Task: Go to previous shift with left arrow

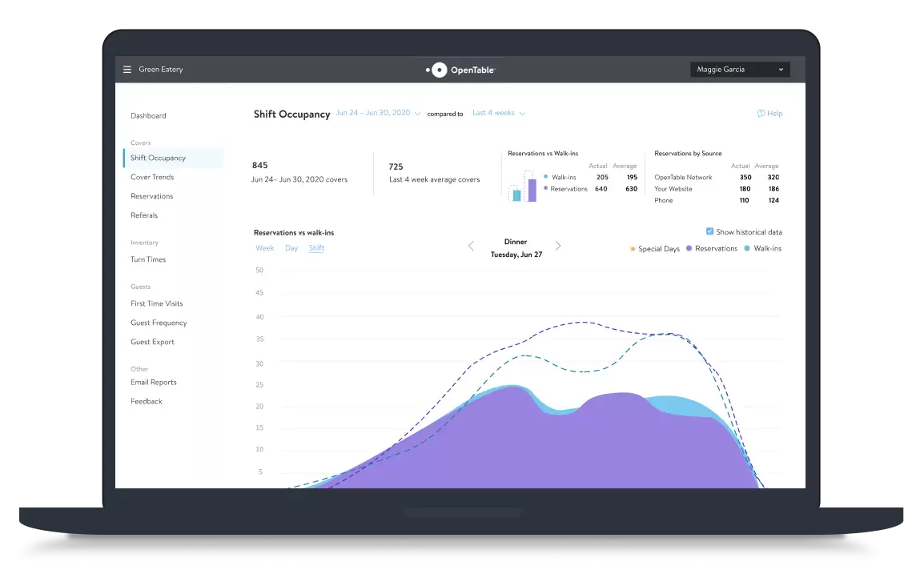Action: [471, 247]
